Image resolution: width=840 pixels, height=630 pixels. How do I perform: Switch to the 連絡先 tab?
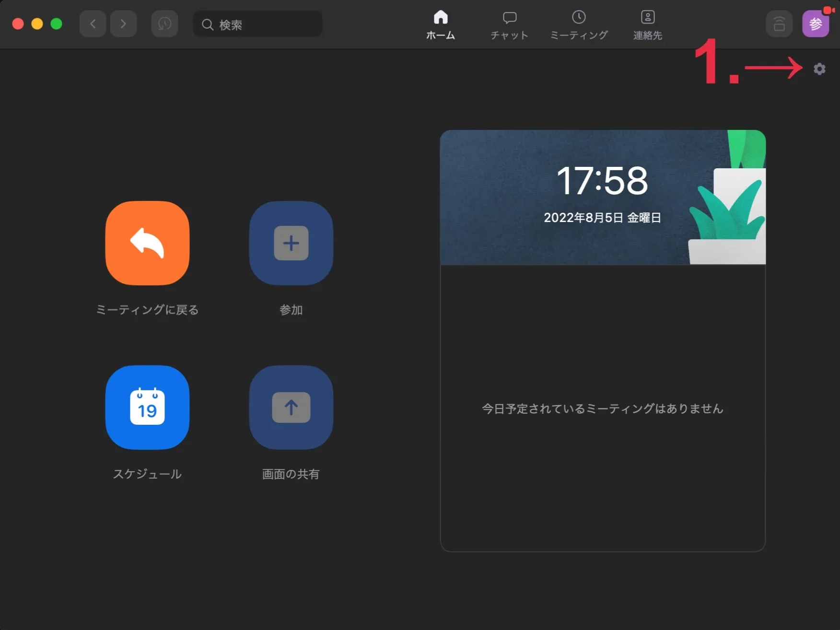tap(647, 25)
